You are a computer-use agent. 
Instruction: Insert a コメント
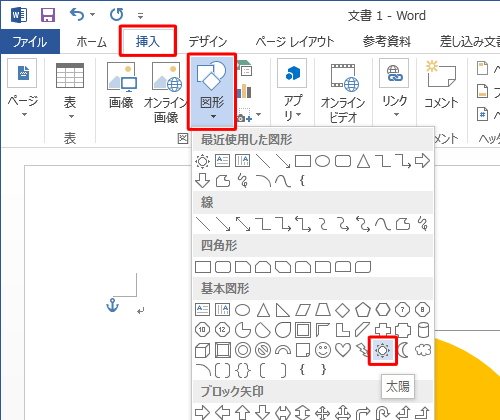coord(441,85)
